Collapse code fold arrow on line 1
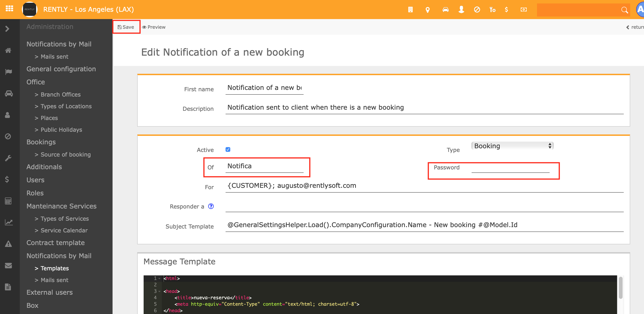The image size is (644, 314). pos(159,278)
